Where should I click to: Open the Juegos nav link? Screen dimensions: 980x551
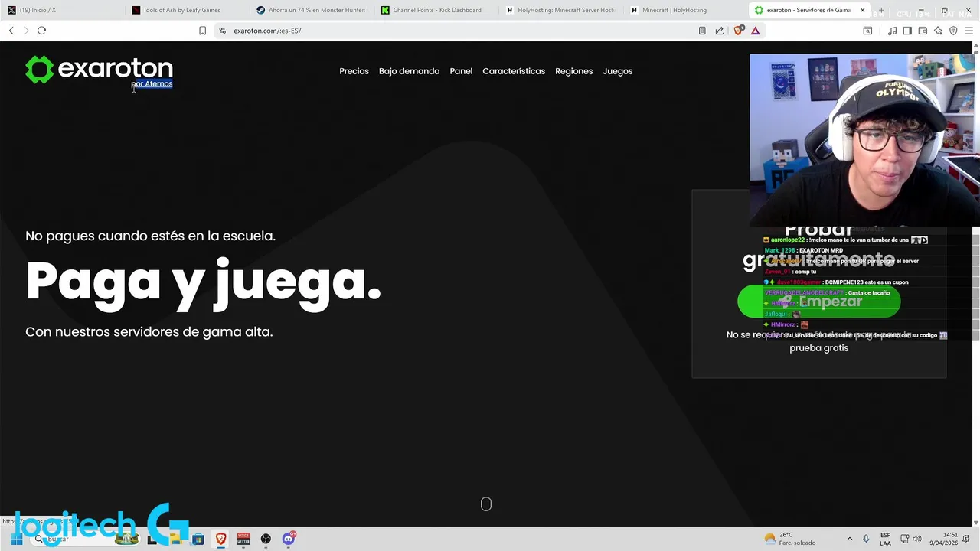(617, 71)
